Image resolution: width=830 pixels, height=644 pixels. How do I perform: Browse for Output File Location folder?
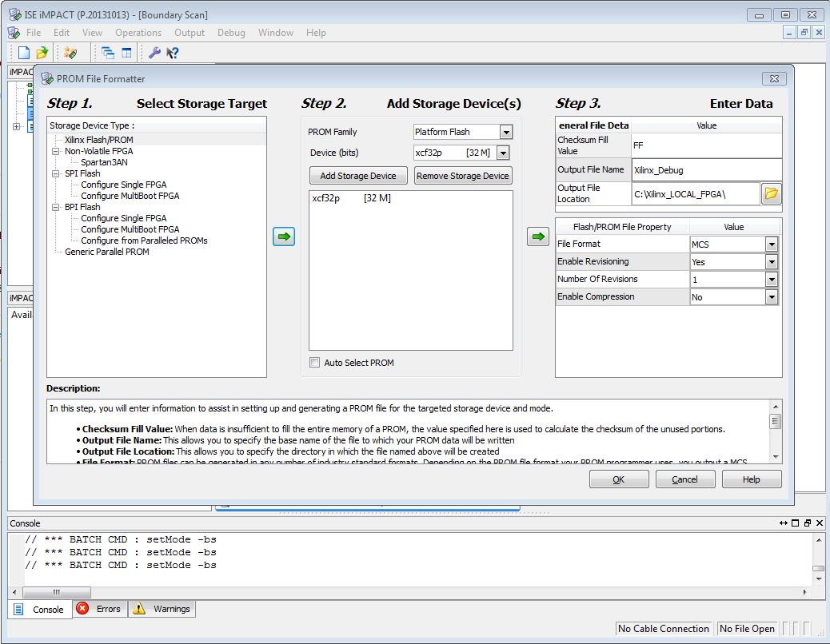click(x=772, y=193)
